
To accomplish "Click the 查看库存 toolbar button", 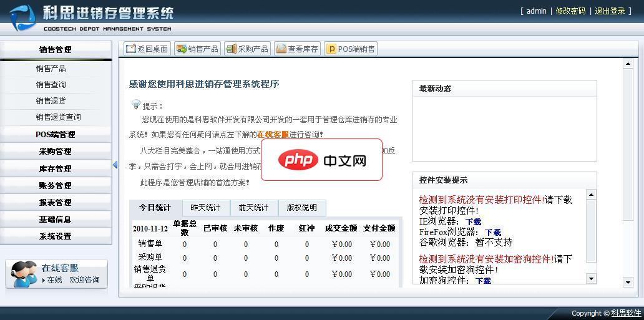I will click(x=298, y=49).
